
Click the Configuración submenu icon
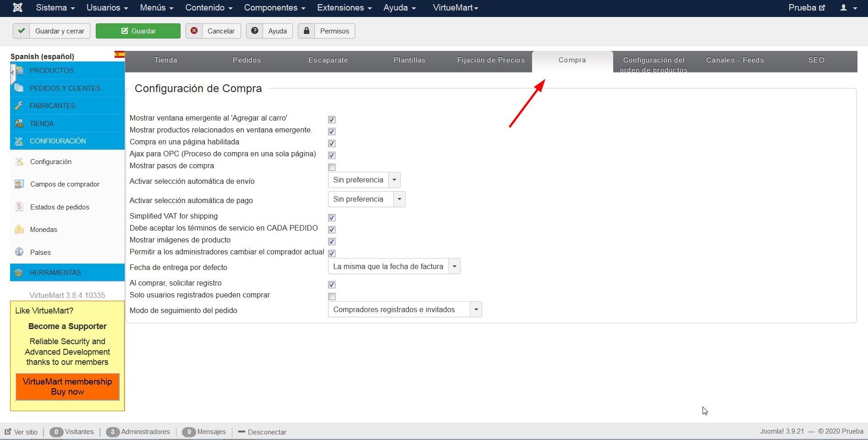tap(19, 162)
